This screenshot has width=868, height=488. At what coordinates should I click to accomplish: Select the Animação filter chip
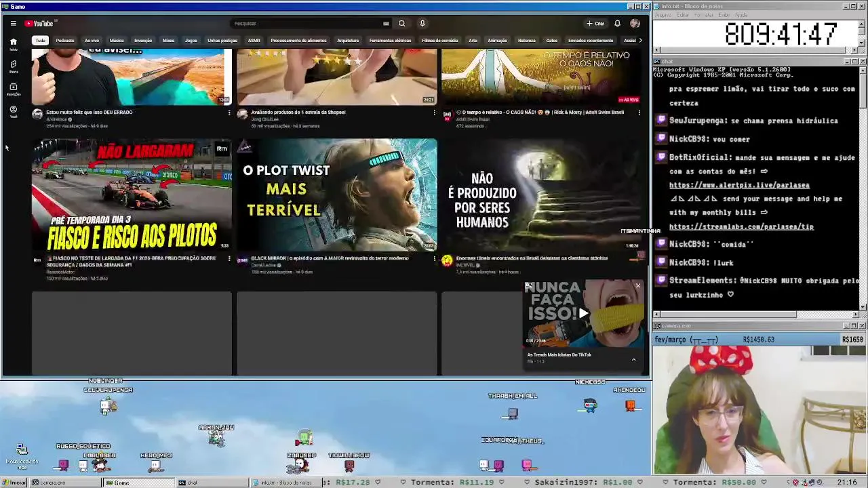point(497,40)
